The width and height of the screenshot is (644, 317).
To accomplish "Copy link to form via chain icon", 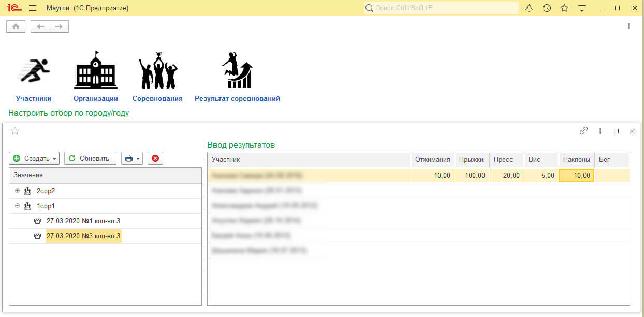I will (583, 131).
